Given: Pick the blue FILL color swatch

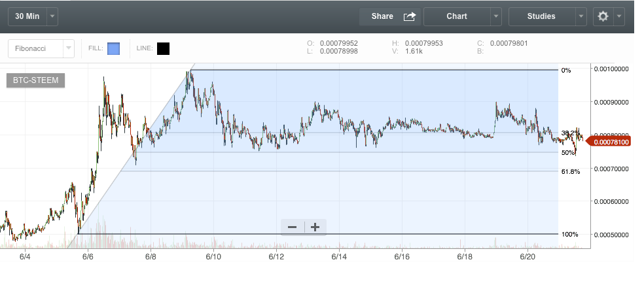Looking at the screenshot, I should click(x=113, y=48).
